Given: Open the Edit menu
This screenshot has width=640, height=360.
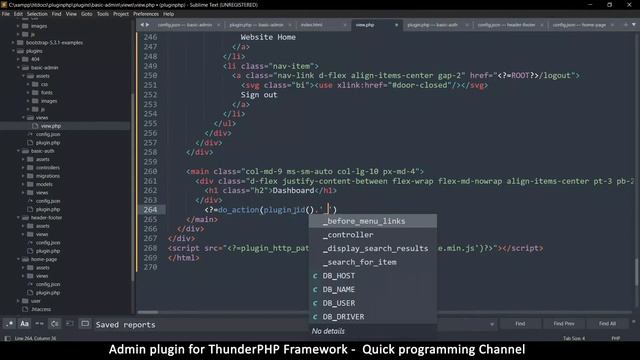Looking at the screenshot, I should [18, 14].
